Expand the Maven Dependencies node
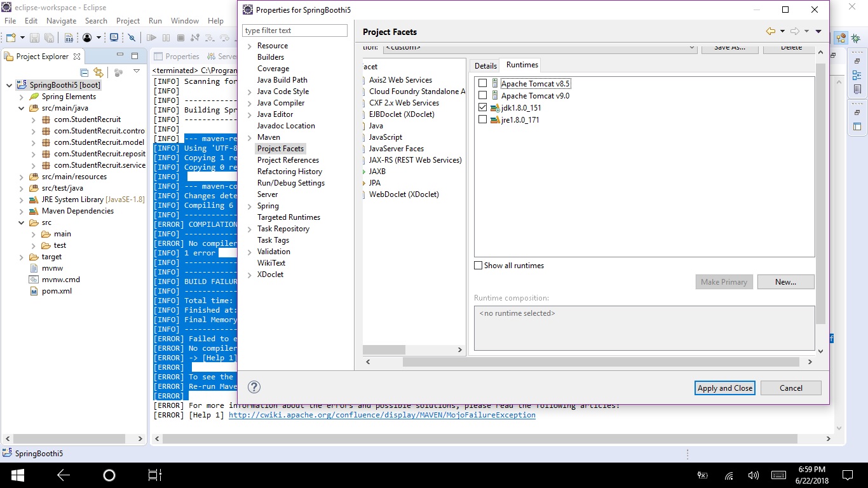Viewport: 868px width, 488px height. coord(21,211)
